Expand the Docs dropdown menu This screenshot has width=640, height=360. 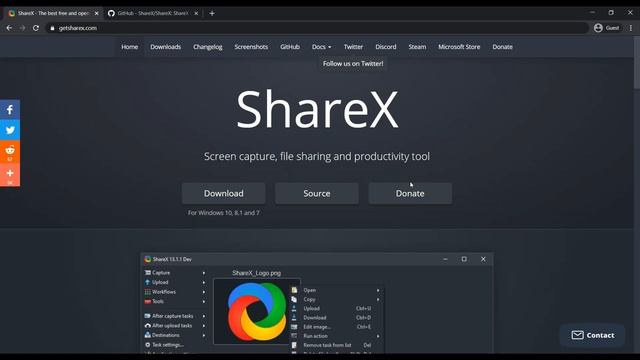[x=321, y=47]
